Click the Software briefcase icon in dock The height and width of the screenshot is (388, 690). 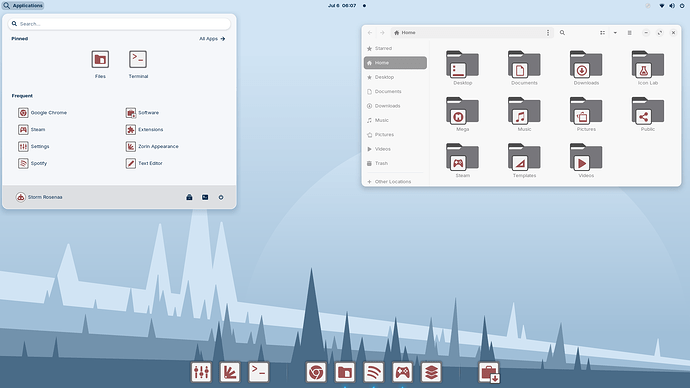(488, 372)
